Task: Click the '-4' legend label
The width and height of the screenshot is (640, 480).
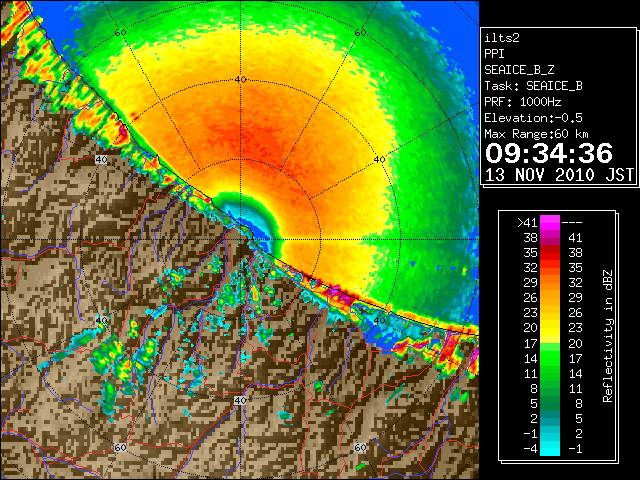Action: click(530, 449)
